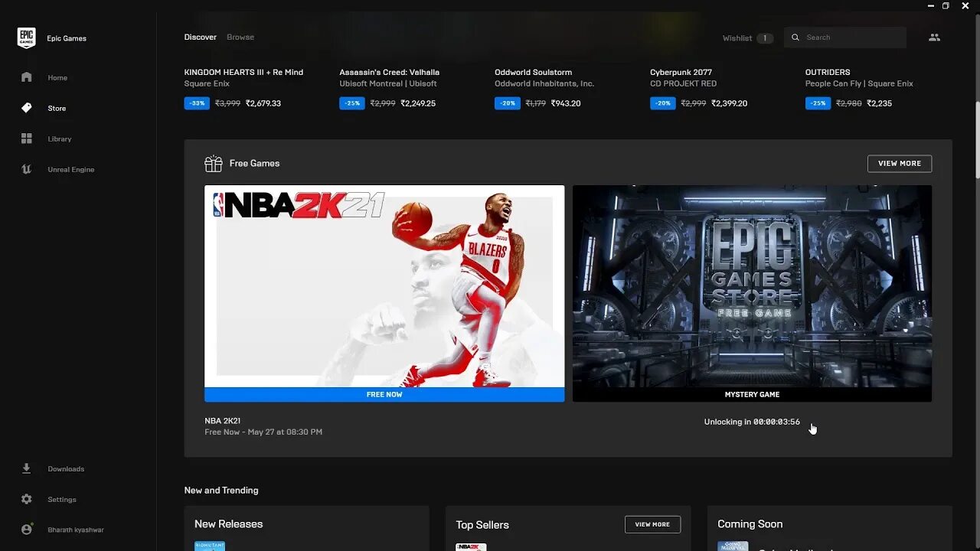Open Settings gear icon
The image size is (980, 551).
pyautogui.click(x=27, y=499)
